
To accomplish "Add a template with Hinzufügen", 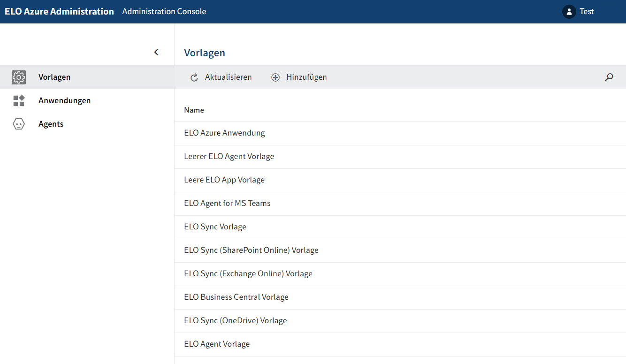I will coord(299,77).
